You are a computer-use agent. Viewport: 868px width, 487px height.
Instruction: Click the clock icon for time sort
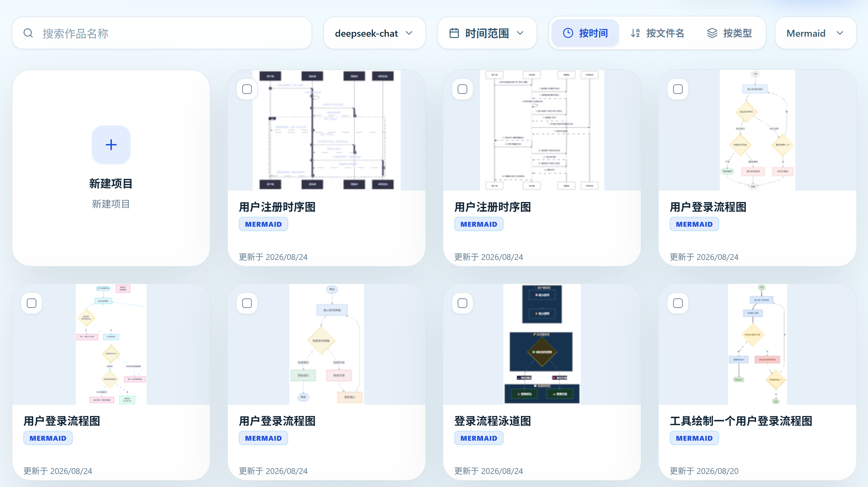pos(568,33)
